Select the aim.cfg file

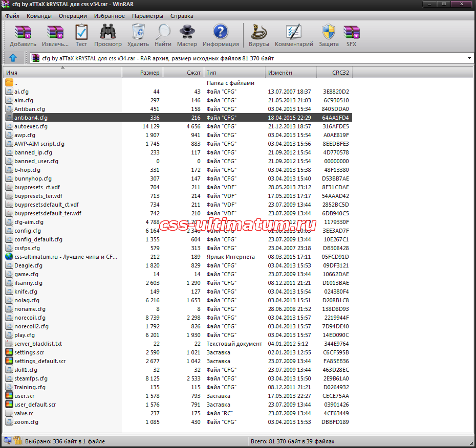[x=24, y=100]
